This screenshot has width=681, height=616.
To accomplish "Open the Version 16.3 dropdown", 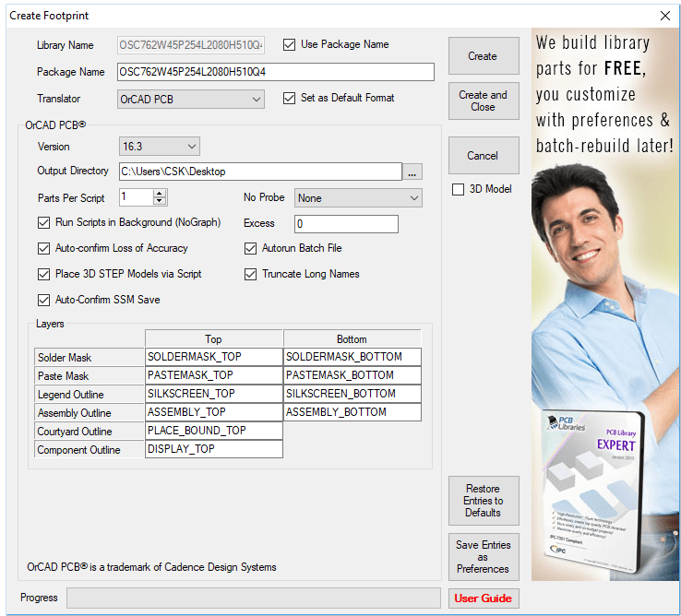I will tap(160, 147).
